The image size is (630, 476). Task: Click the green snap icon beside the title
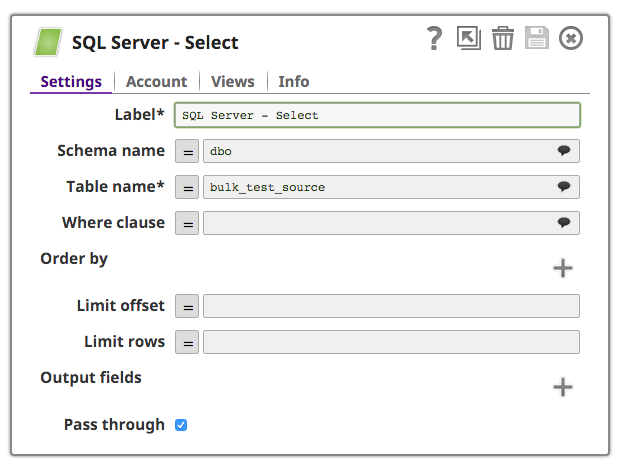(48, 42)
